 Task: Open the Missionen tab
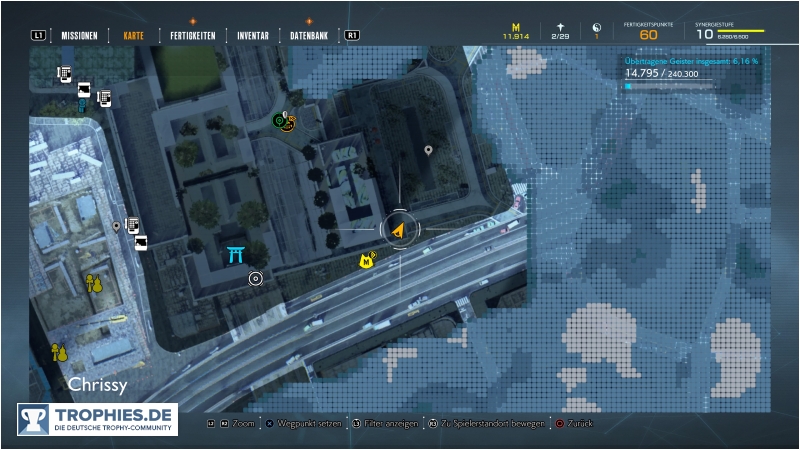tap(79, 35)
